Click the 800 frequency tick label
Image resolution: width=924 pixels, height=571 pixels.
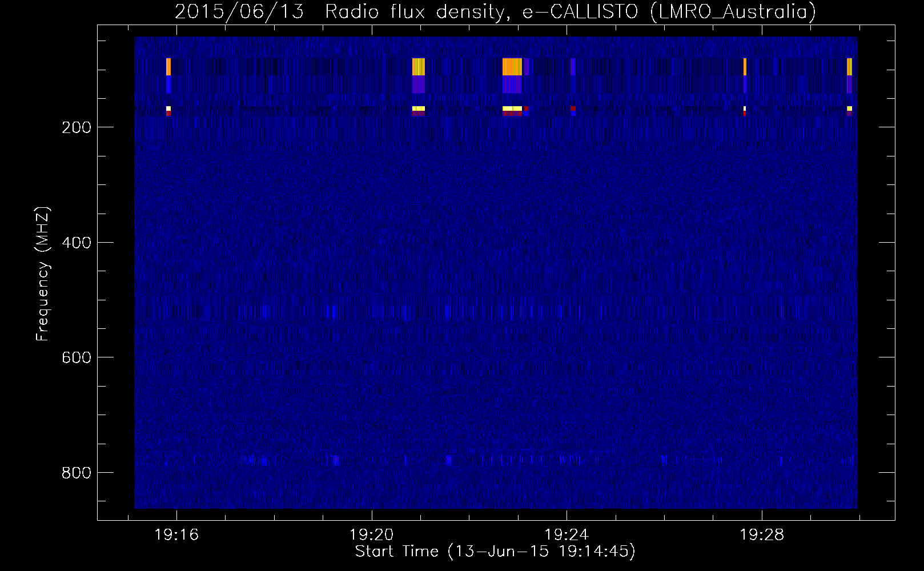(77, 473)
